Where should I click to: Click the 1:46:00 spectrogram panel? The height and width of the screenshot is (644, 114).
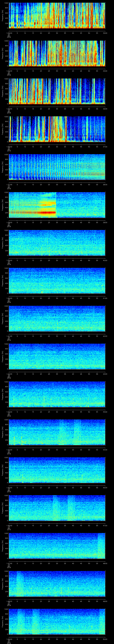[57, 508]
